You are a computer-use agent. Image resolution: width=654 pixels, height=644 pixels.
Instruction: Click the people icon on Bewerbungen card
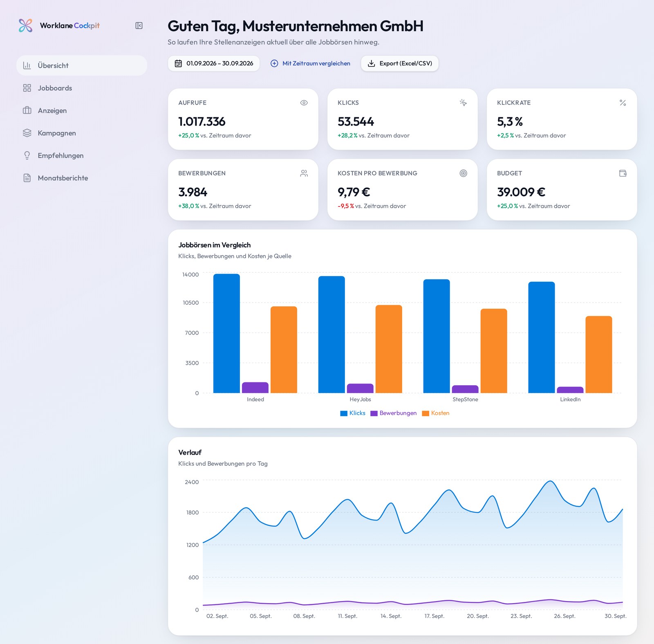[x=304, y=173]
